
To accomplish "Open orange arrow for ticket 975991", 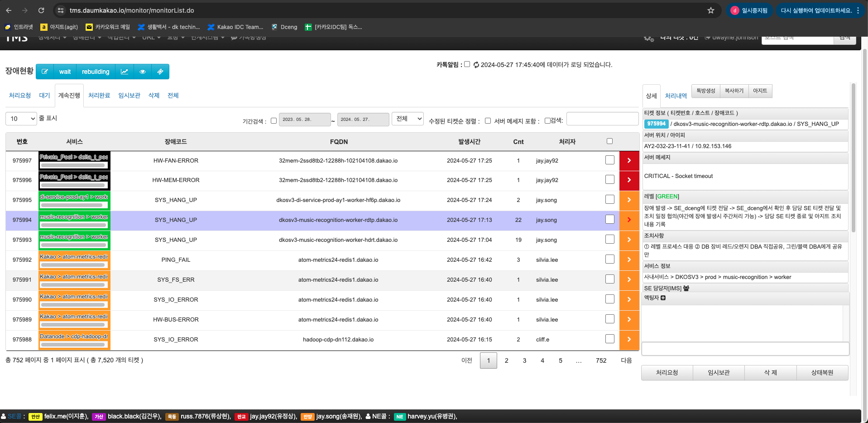I will click(x=629, y=280).
